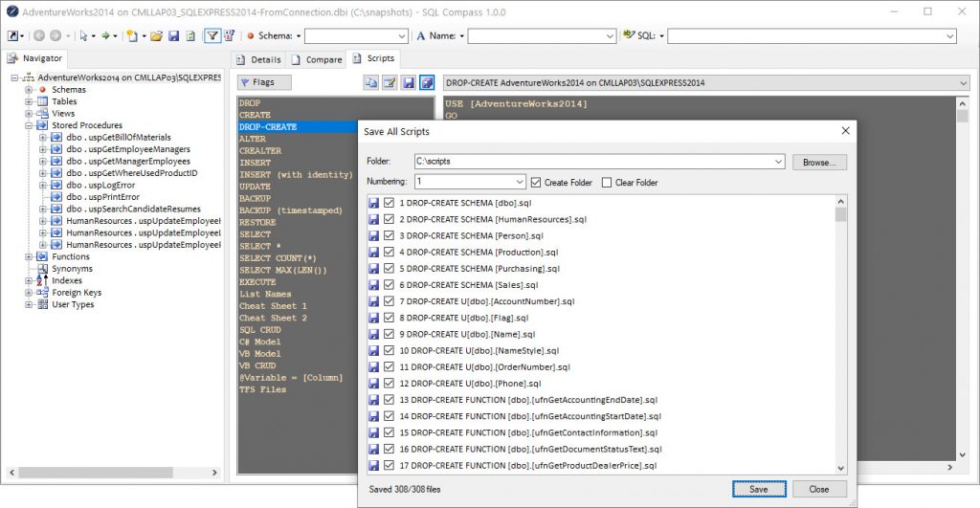Open the Numbering dropdown
The height and width of the screenshot is (508, 980).
pyautogui.click(x=520, y=182)
